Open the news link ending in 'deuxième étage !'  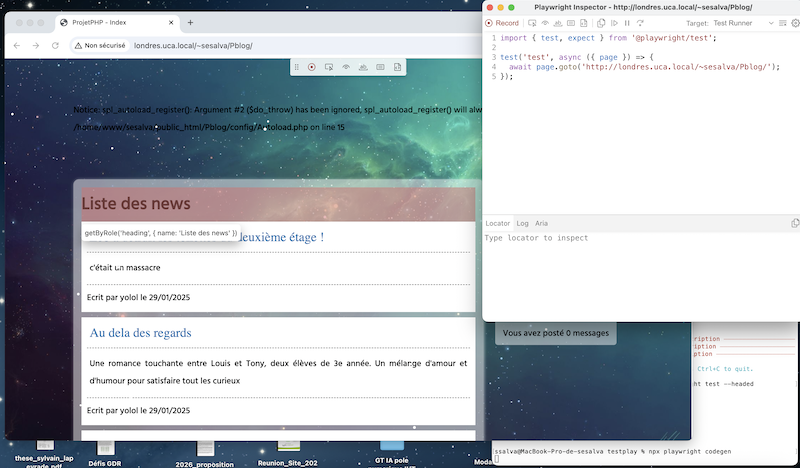pos(282,237)
